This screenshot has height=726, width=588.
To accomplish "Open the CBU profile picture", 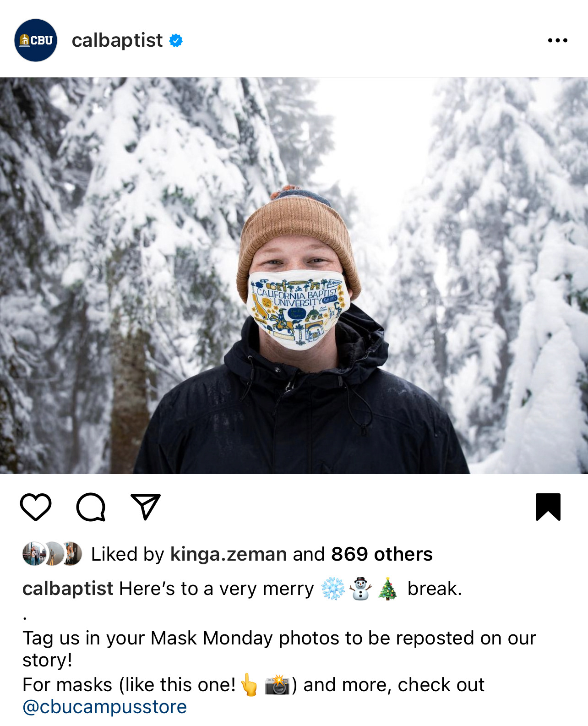I will (x=36, y=40).
